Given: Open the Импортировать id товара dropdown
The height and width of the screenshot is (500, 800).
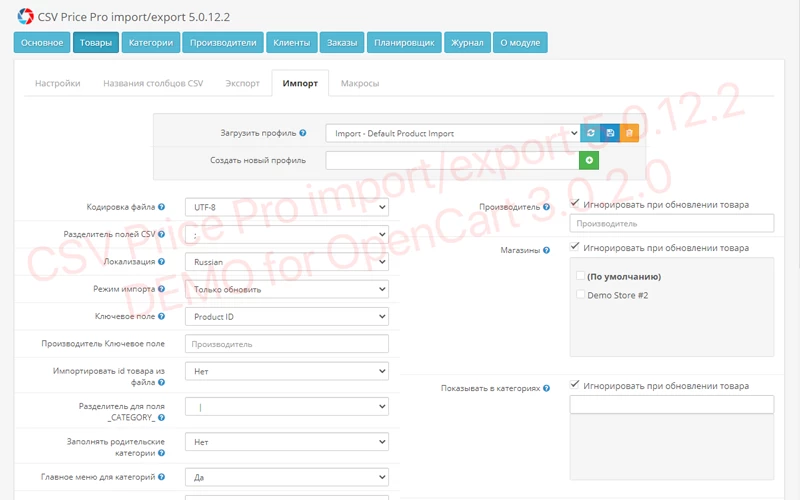Looking at the screenshot, I should tap(287, 371).
